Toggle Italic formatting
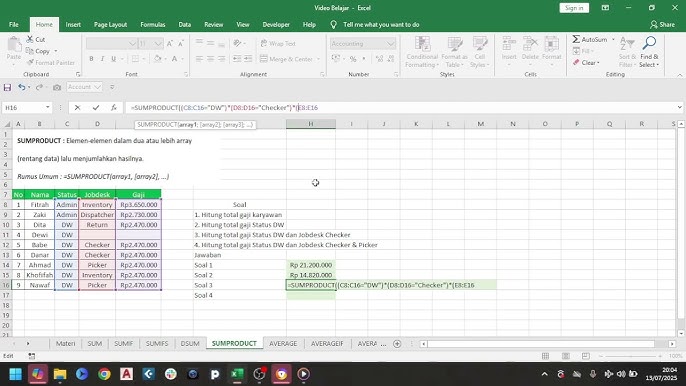This screenshot has height=386, width=686. pyautogui.click(x=102, y=59)
